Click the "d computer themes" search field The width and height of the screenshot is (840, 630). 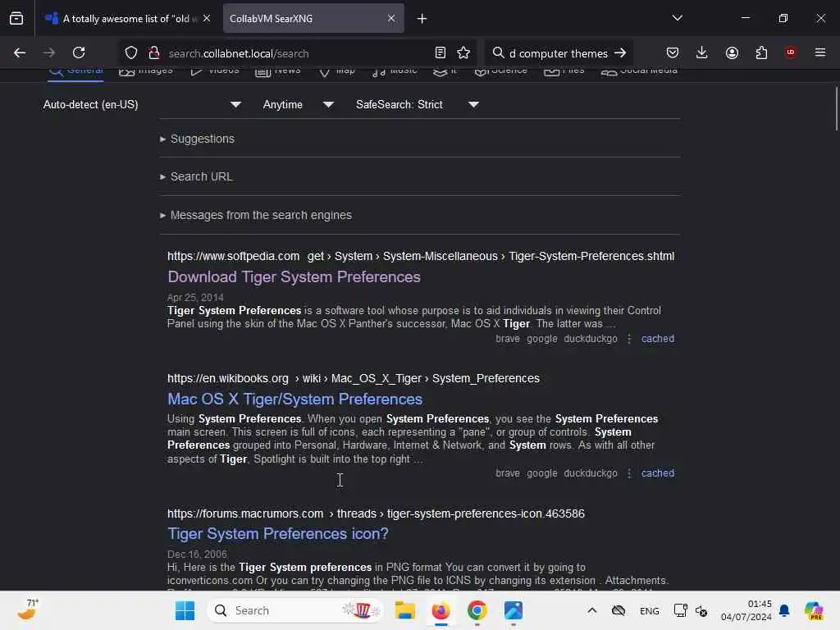[559, 53]
